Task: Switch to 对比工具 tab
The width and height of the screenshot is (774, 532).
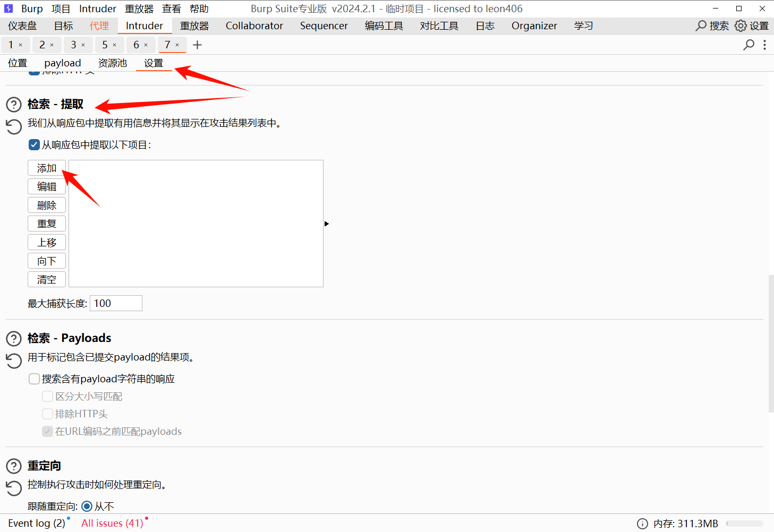Action: [x=439, y=25]
